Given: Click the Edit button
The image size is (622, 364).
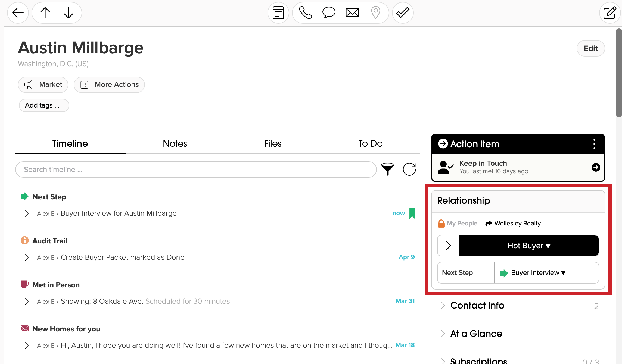Looking at the screenshot, I should pyautogui.click(x=590, y=48).
